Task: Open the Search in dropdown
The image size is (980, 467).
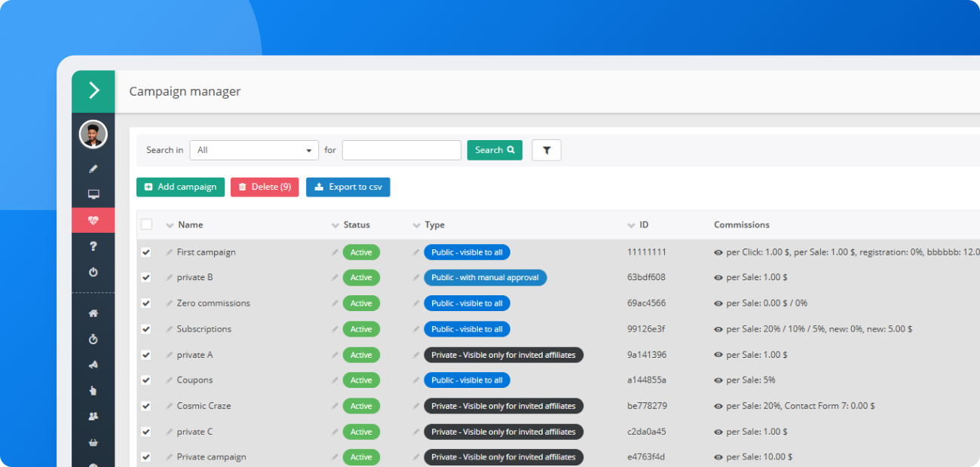Action: coord(254,150)
